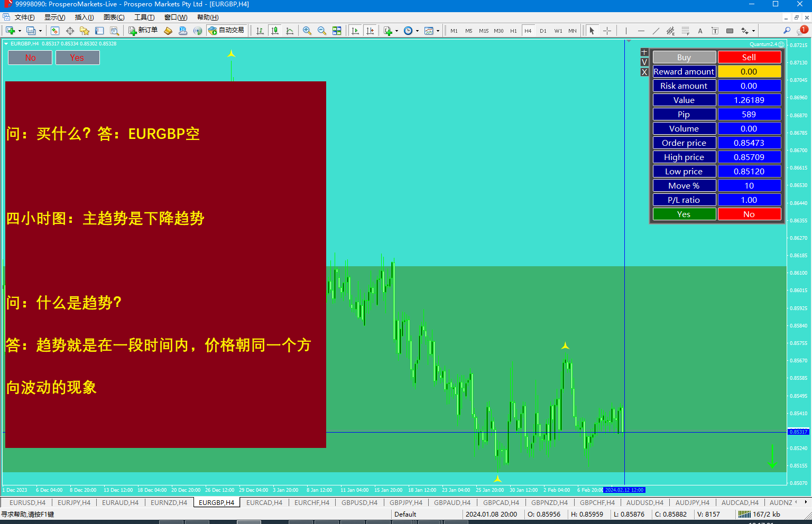The height and width of the screenshot is (524, 812).
Task: Click the red No button in panel
Action: pos(749,214)
